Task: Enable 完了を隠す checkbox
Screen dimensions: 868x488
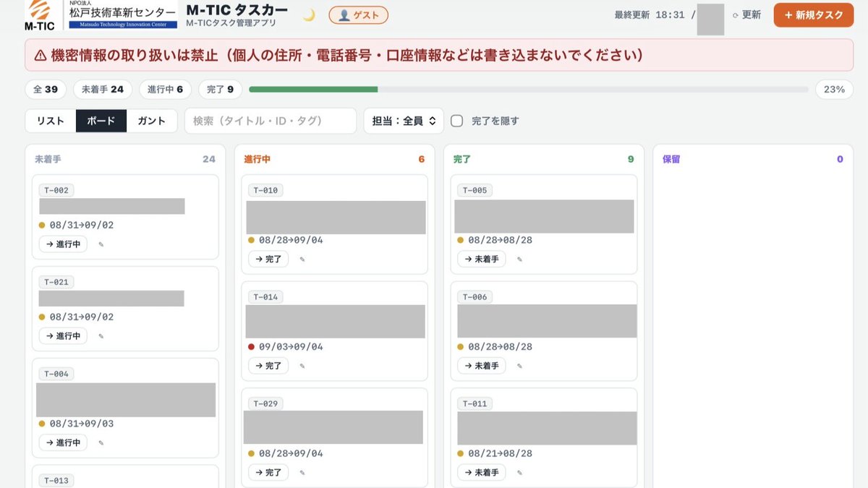Action: coord(456,121)
